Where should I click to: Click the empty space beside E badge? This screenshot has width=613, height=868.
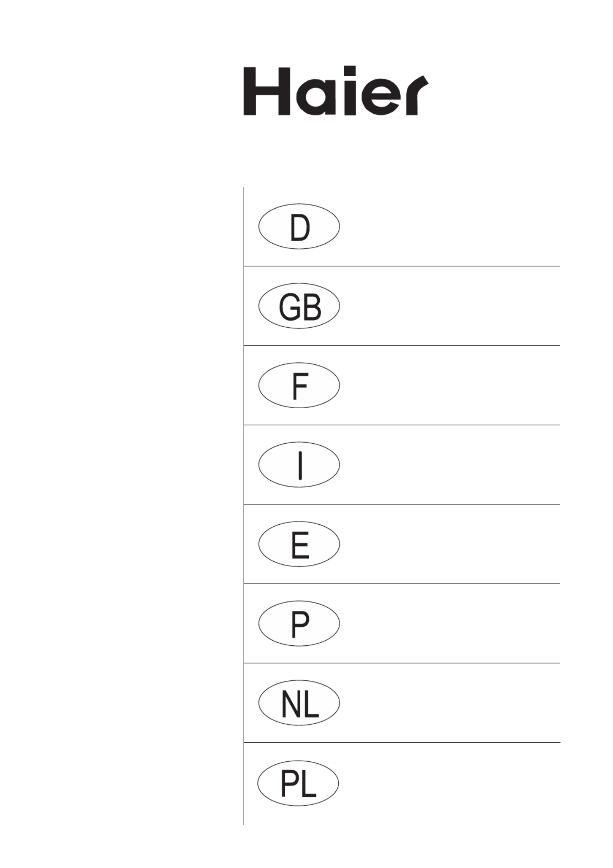[450, 544]
